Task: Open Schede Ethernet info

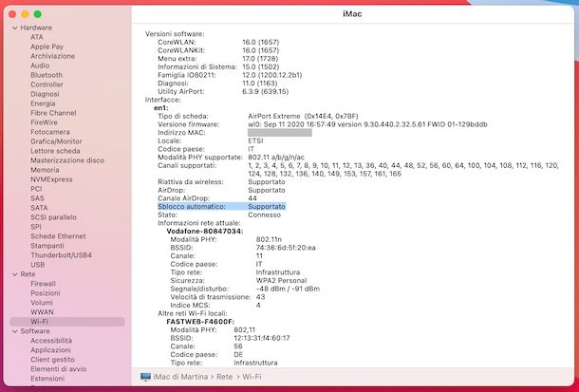Action: pyautogui.click(x=58, y=236)
